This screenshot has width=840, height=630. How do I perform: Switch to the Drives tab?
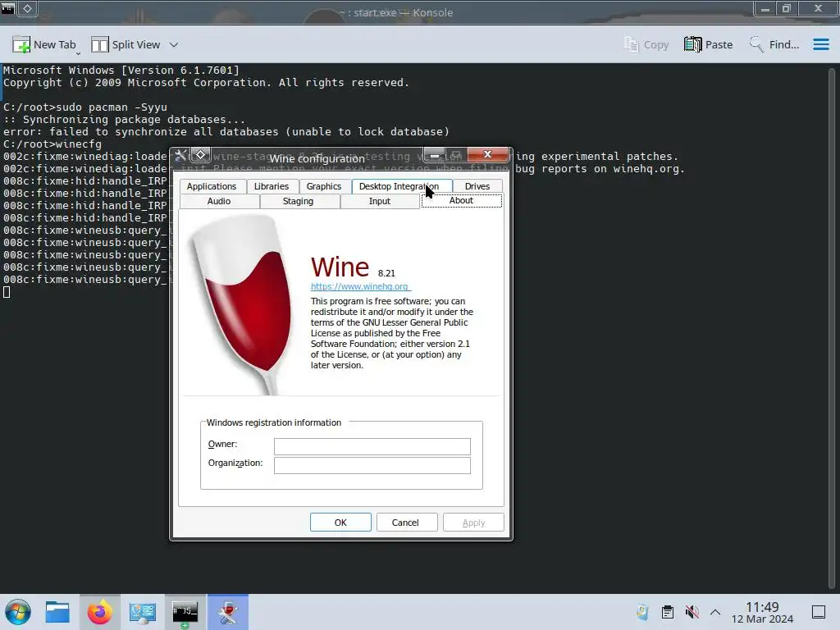477,186
